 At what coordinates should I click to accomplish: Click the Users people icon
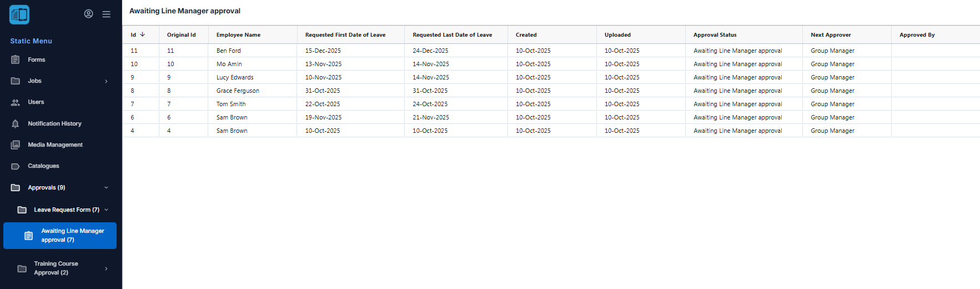[16, 102]
